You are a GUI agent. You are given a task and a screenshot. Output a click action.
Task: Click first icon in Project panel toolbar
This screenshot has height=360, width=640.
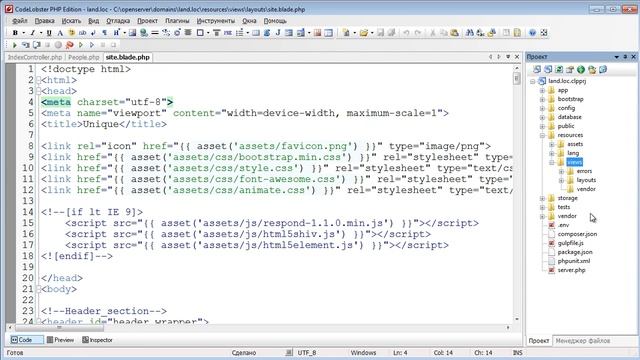(537, 70)
